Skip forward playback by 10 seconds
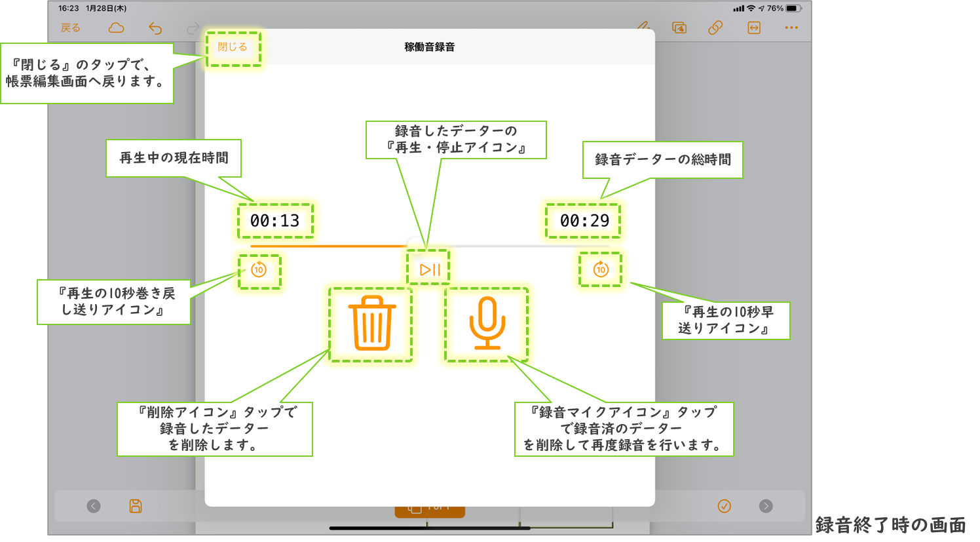Viewport: 980px width, 542px height. click(601, 269)
